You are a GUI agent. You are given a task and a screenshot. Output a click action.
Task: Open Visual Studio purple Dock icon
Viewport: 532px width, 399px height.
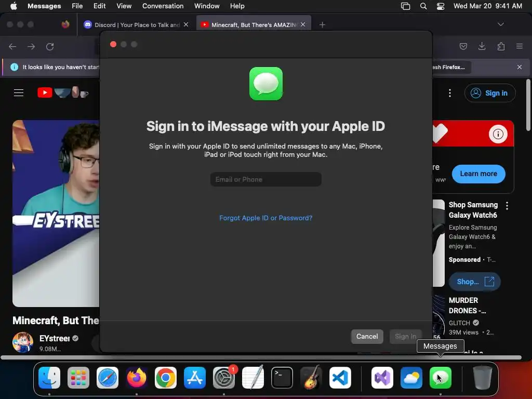point(382,378)
